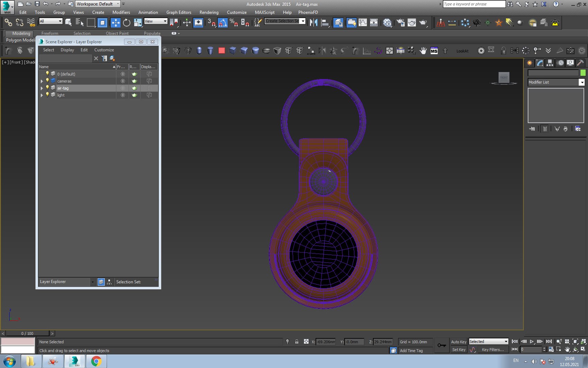Toggle Angle Snap in the toolbar

223,22
